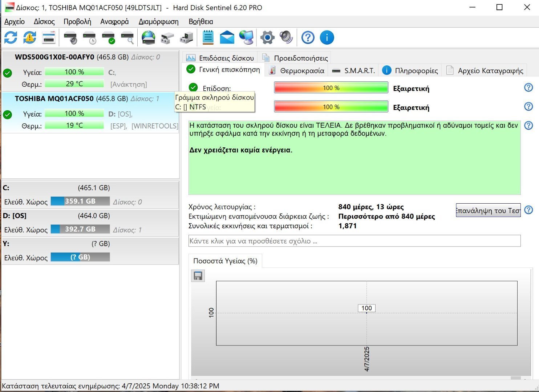Click the TOSHIBA temperature 19 °C bar

click(x=74, y=125)
